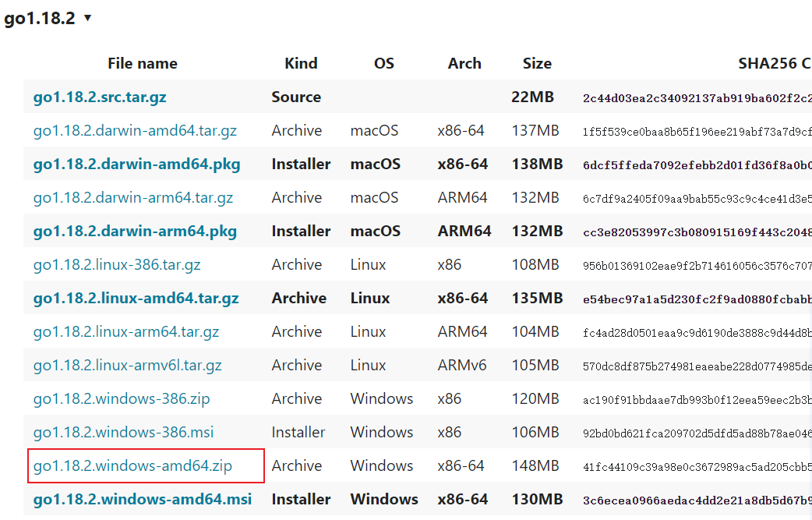Click Windows in windows-386.zip row

click(382, 399)
